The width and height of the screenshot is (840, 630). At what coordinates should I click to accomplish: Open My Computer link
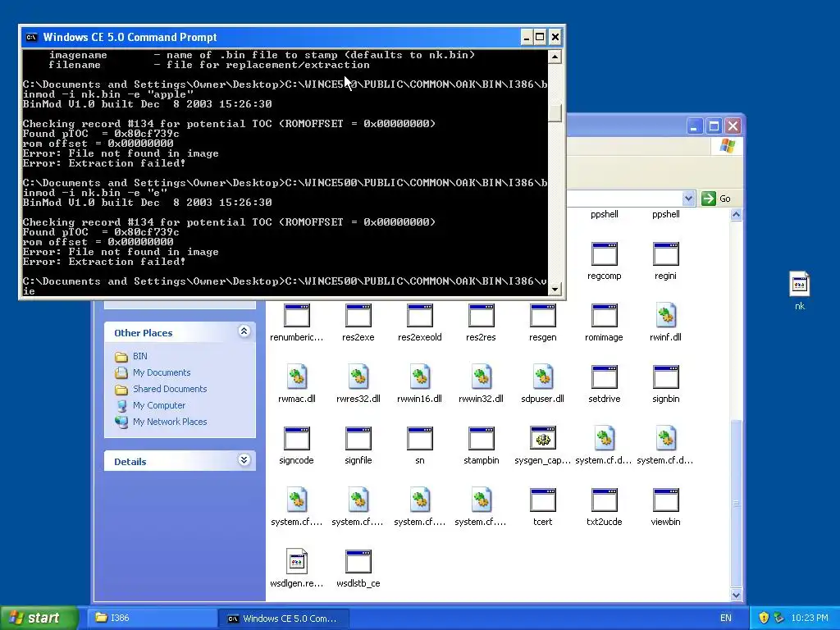(159, 405)
